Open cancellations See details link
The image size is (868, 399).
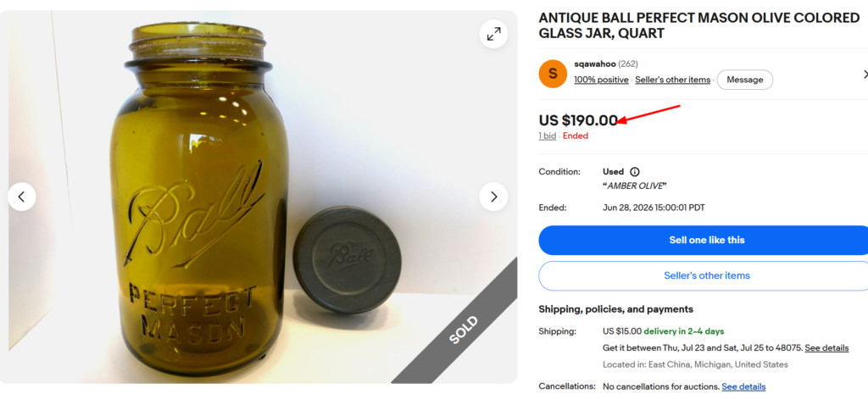743,386
